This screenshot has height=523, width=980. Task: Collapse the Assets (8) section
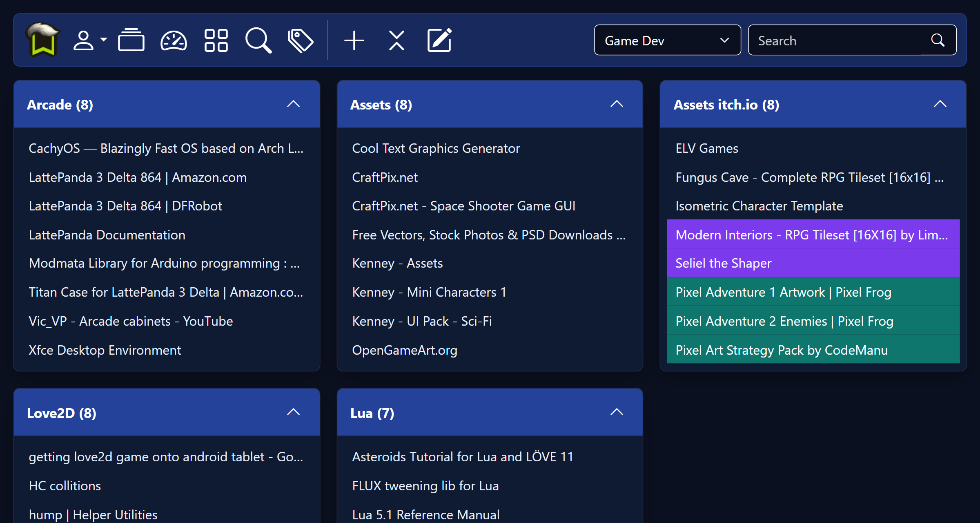(x=617, y=104)
